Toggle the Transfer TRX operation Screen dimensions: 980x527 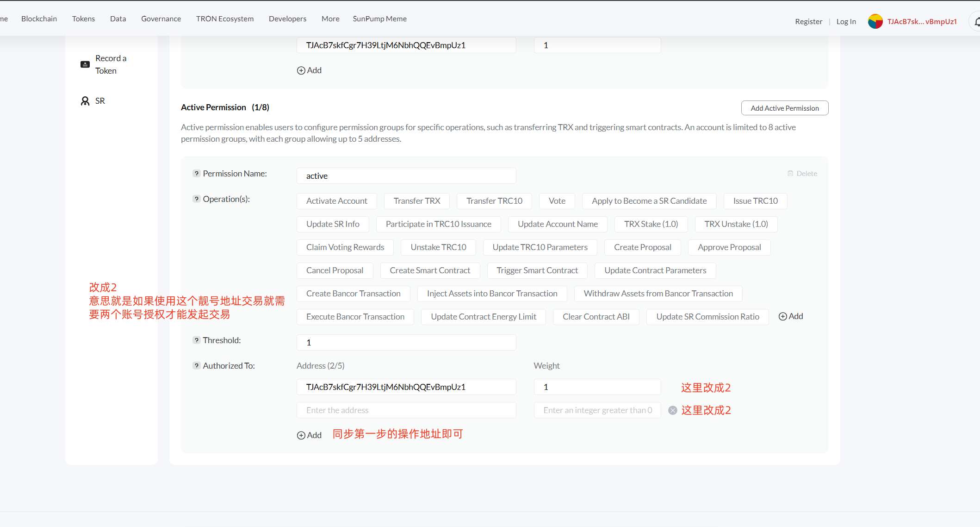point(417,201)
